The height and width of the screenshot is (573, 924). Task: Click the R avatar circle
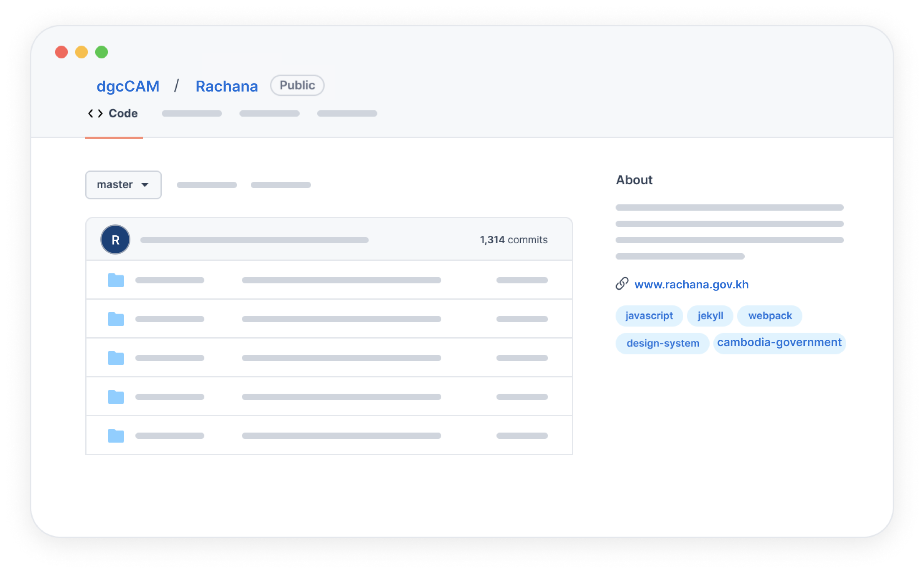(115, 239)
